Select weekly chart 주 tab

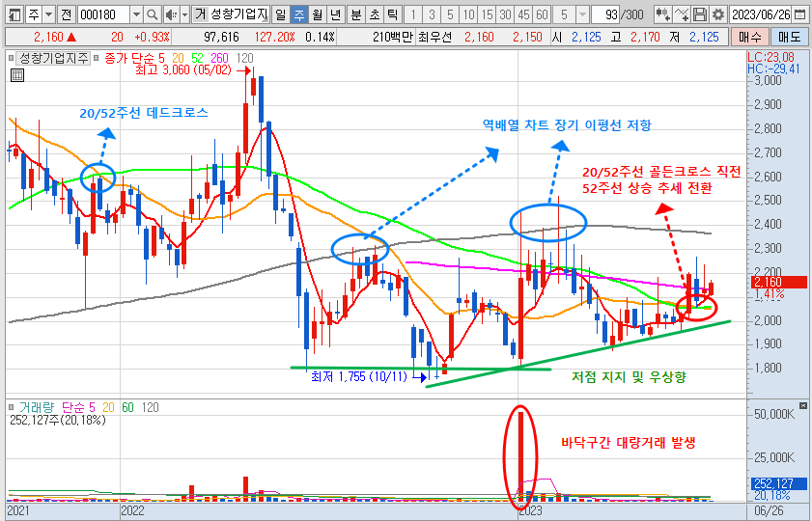click(x=298, y=14)
